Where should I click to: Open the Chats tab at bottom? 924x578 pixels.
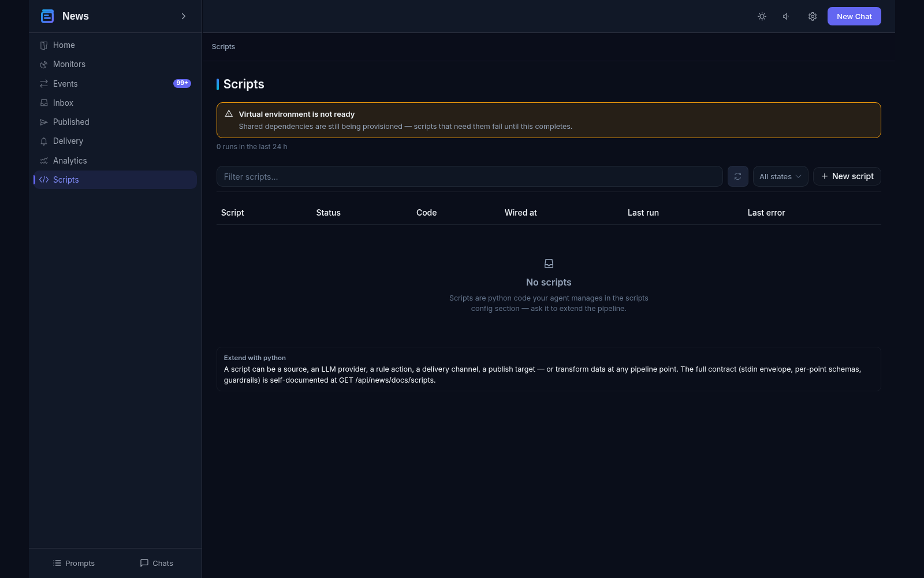(157, 563)
